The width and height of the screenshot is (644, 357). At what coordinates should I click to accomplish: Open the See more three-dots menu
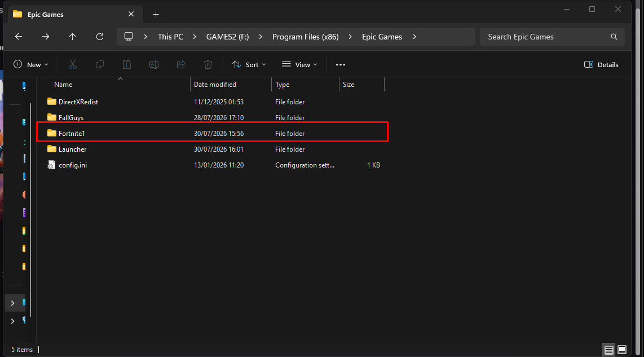(341, 64)
